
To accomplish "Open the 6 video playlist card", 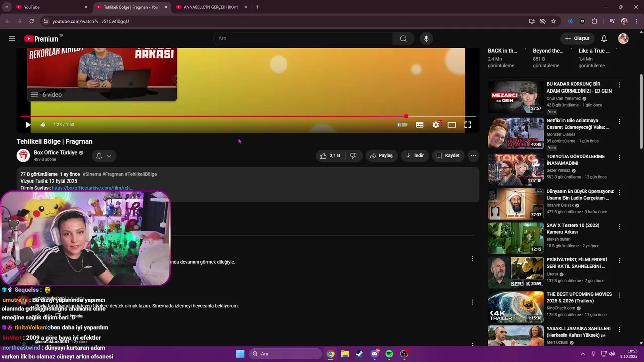I will click(x=102, y=74).
